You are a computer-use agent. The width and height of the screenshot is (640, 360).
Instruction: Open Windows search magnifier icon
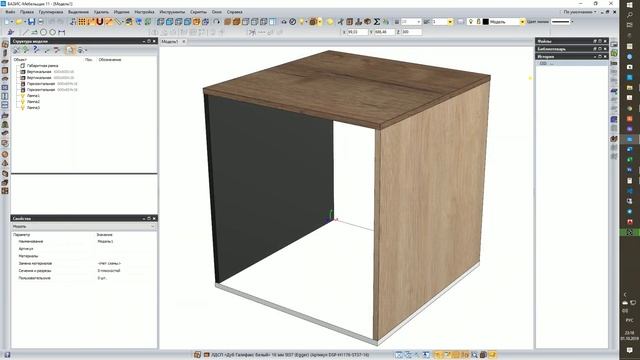click(x=630, y=15)
